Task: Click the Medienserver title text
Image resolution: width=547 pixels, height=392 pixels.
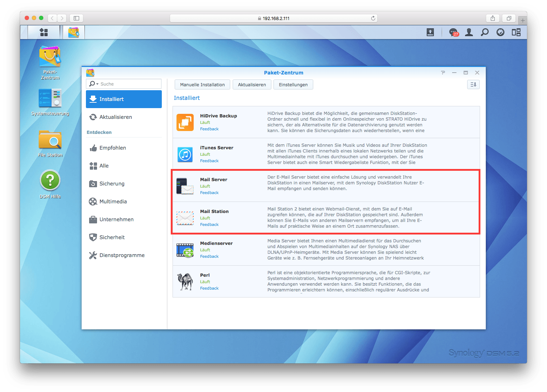Action: [216, 243]
